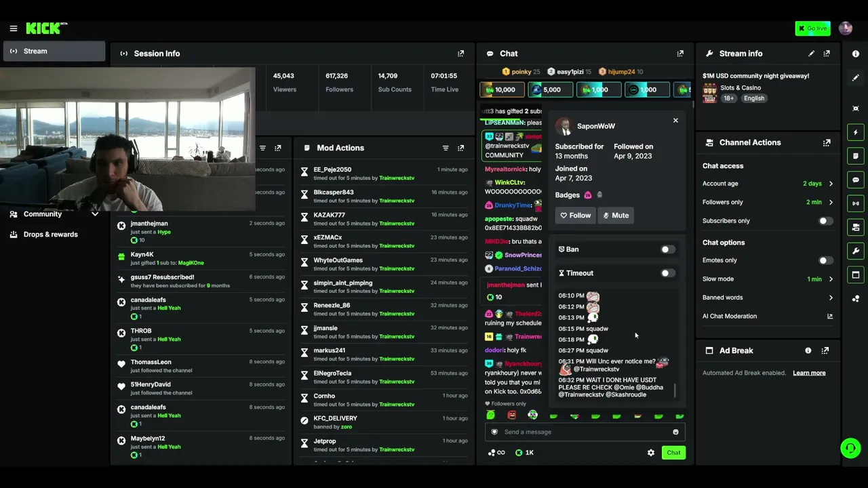
Task: Select the Stream sidebar item
Action: pyautogui.click(x=54, y=52)
